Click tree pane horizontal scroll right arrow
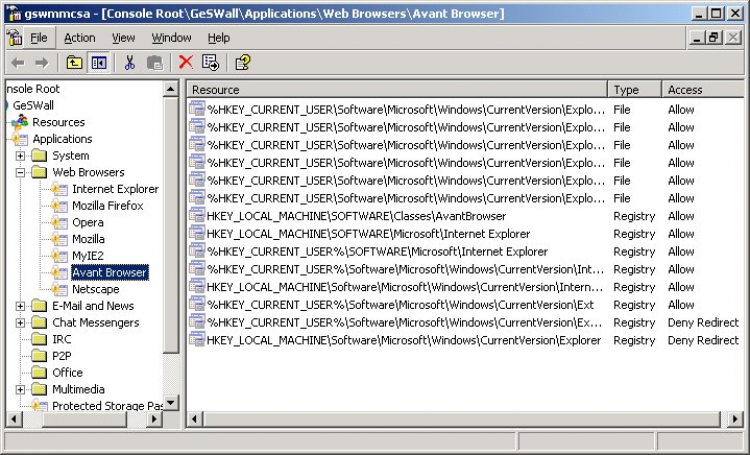 click(x=154, y=420)
